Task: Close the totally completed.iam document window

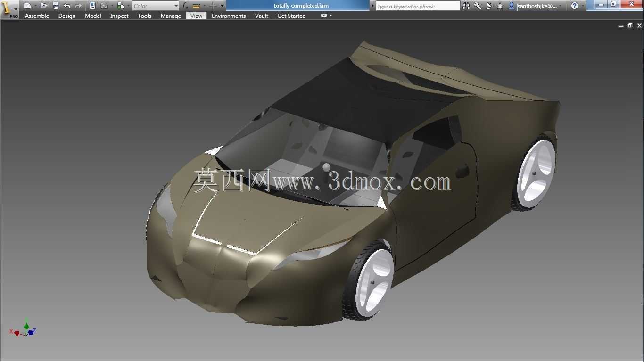Action: [639, 25]
